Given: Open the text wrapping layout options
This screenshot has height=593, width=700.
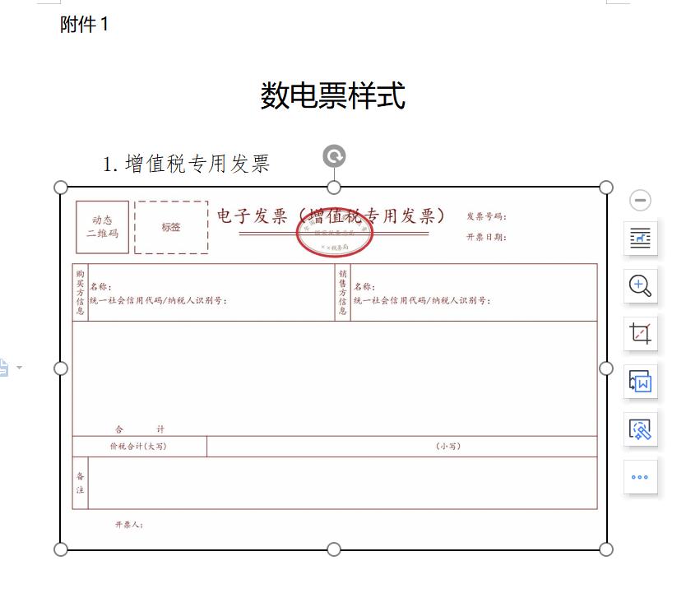Looking at the screenshot, I should pos(640,239).
